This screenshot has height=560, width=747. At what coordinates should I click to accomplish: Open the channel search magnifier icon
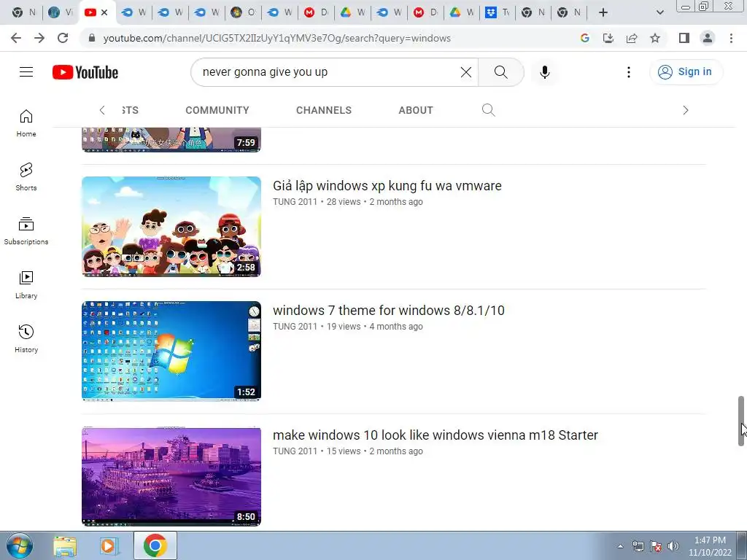(488, 110)
